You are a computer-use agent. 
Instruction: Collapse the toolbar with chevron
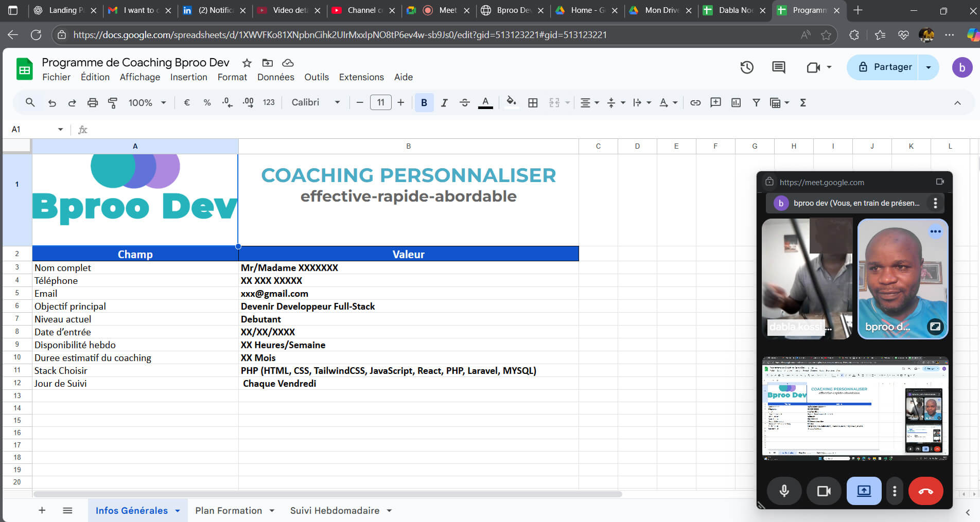tap(957, 103)
